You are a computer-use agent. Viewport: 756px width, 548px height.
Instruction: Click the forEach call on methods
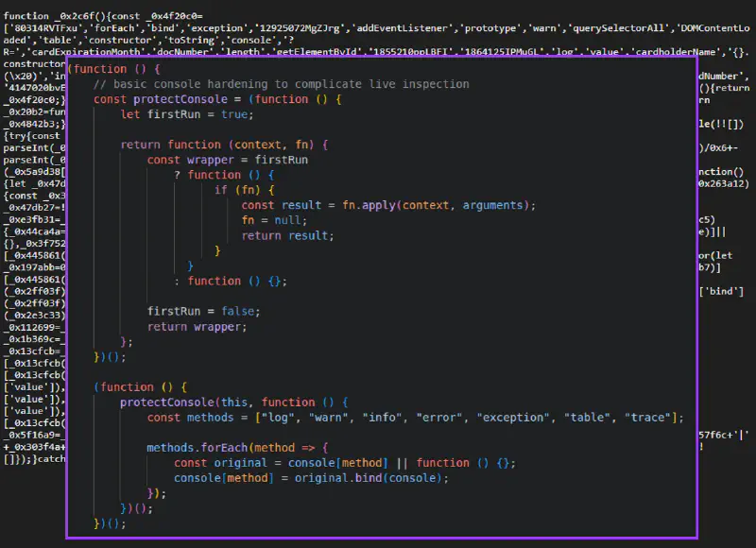(203, 447)
